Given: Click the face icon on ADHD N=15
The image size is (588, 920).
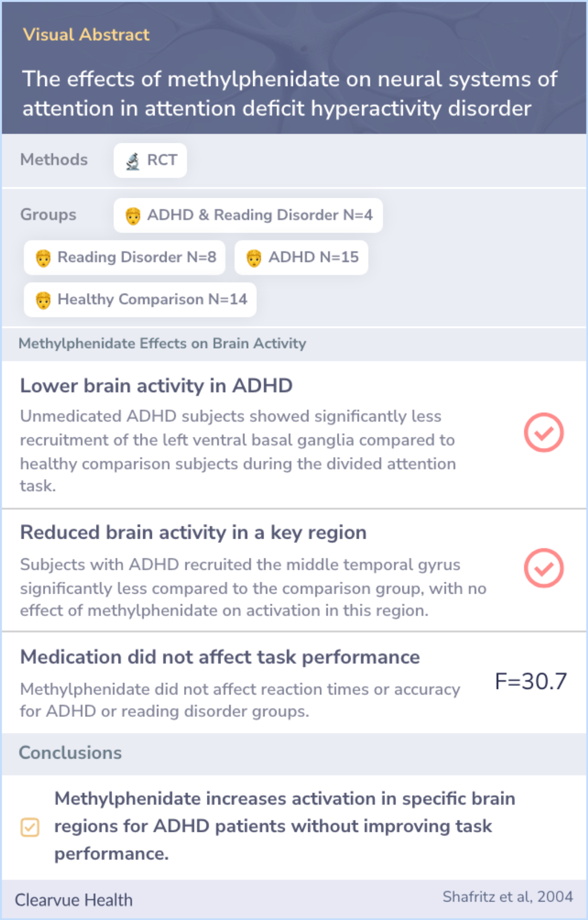Looking at the screenshot, I should pos(254,258).
